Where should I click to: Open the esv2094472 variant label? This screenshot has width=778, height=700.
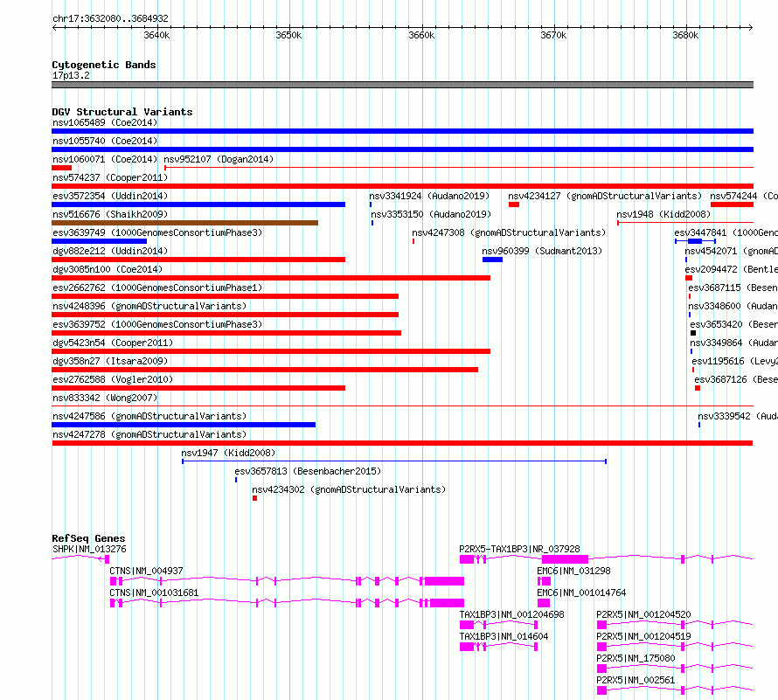click(732, 269)
